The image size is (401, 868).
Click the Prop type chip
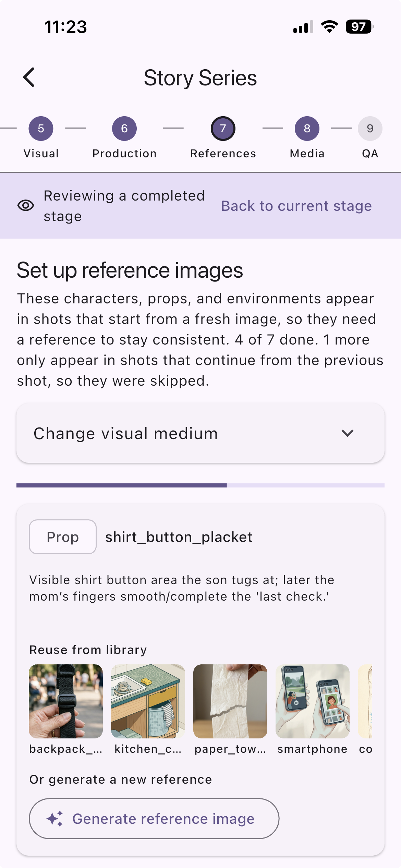[x=63, y=537]
